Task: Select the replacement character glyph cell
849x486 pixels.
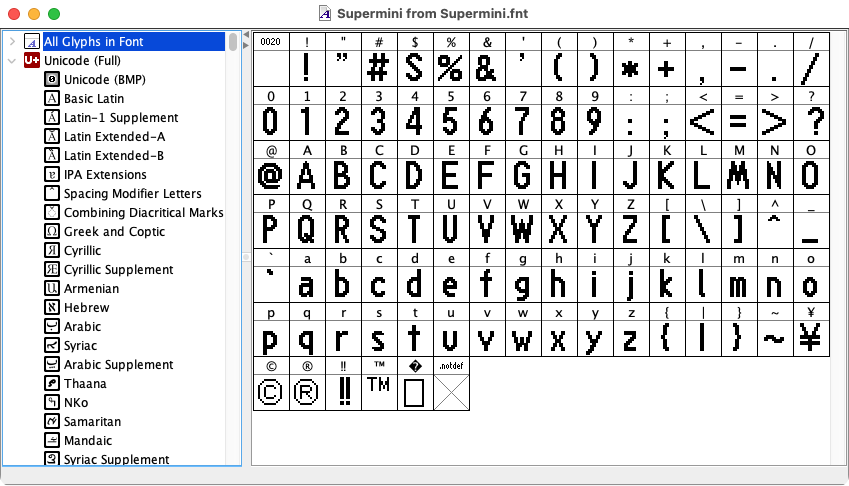Action: pyautogui.click(x=415, y=384)
